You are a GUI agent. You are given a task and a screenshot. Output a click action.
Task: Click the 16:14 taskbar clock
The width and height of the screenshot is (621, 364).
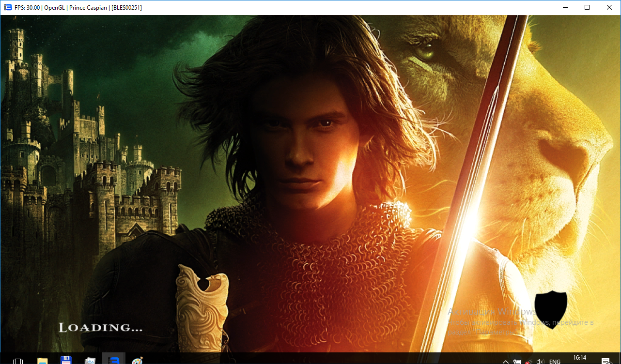[x=579, y=358]
